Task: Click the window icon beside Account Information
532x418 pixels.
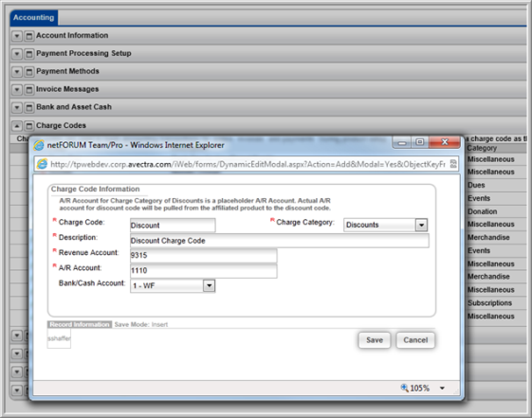Action: point(29,36)
